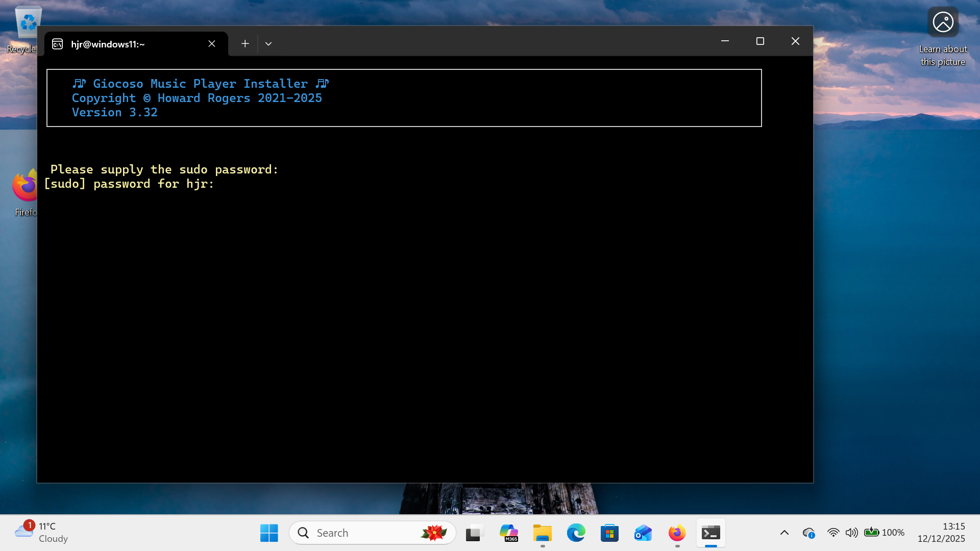This screenshot has height=551, width=980.
Task: Open the new tab dropdown in Terminal
Action: [x=268, y=43]
